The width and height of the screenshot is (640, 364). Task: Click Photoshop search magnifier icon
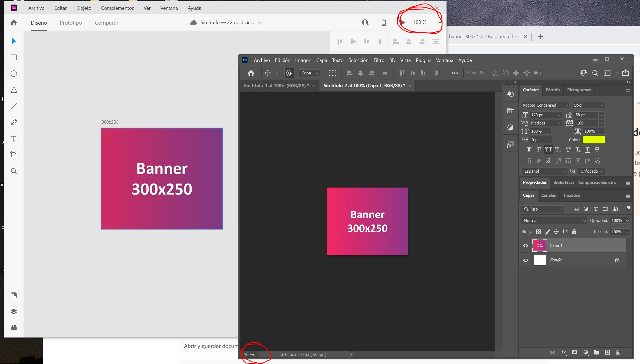595,73
